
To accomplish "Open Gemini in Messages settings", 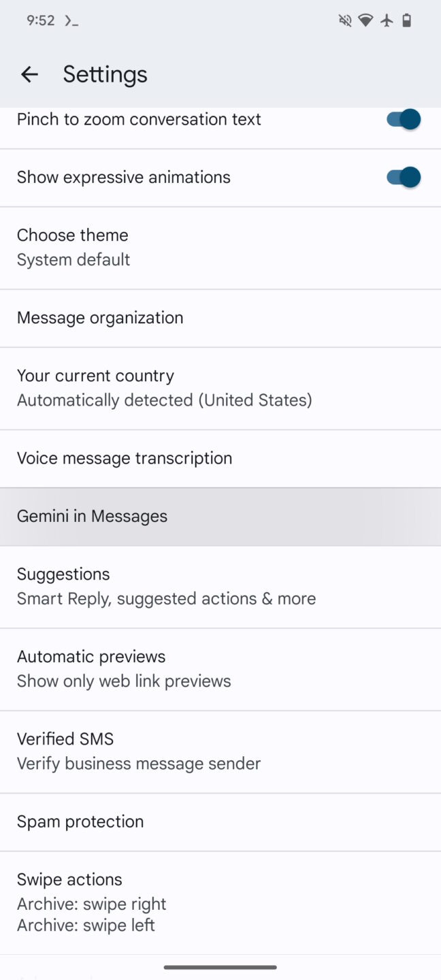I will (x=220, y=516).
